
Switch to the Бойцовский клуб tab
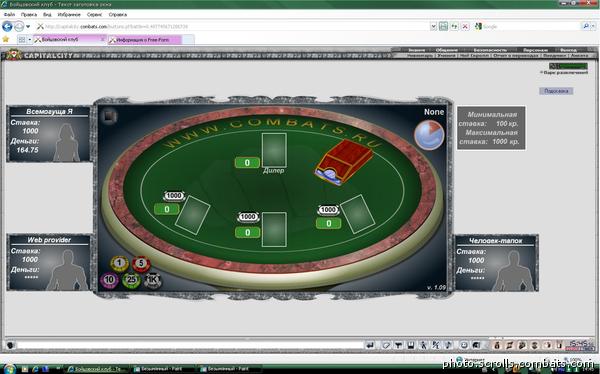coord(70,39)
